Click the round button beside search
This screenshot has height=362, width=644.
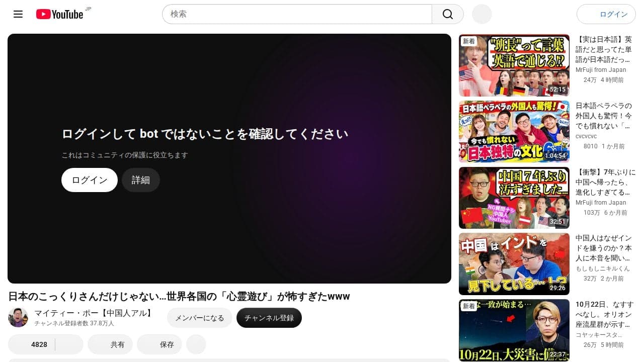[481, 14]
